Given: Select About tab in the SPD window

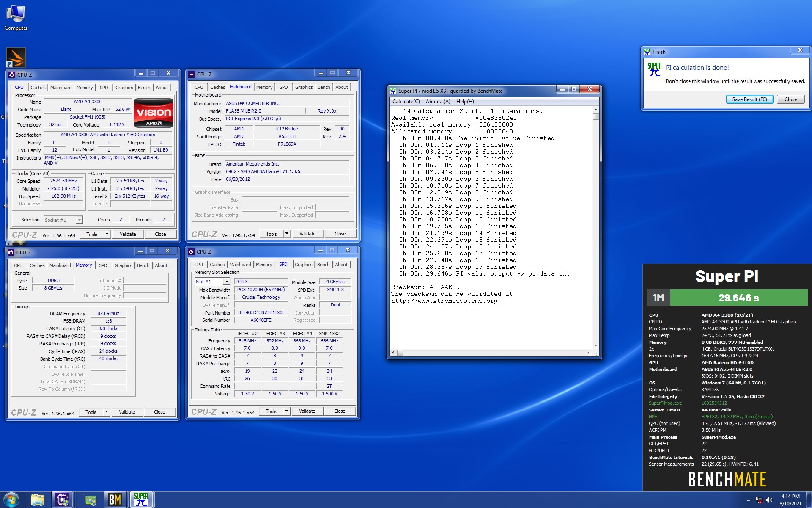Looking at the screenshot, I should pos(341,265).
